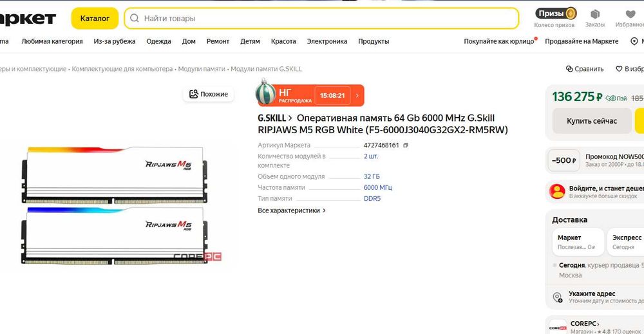Click the COREPC store logo
The height and width of the screenshot is (334, 644).
558,327
